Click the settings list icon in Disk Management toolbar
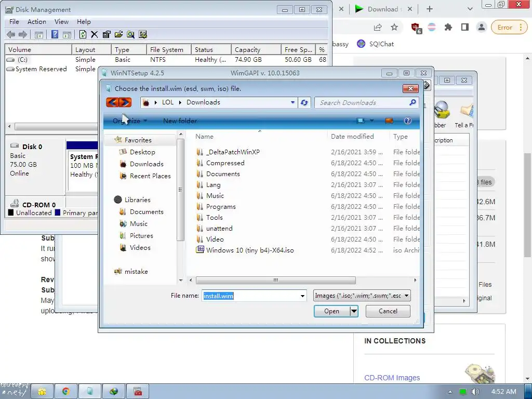The width and height of the screenshot is (532, 399). (143, 34)
